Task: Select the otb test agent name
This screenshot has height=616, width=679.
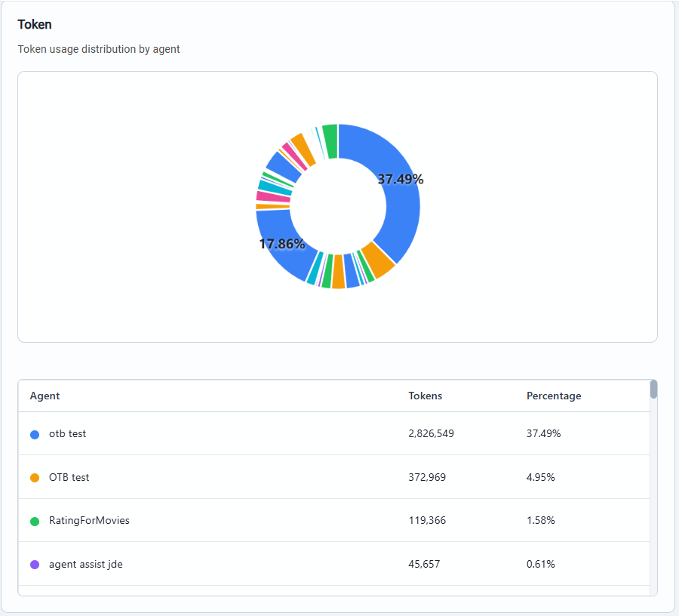Action: click(68, 433)
